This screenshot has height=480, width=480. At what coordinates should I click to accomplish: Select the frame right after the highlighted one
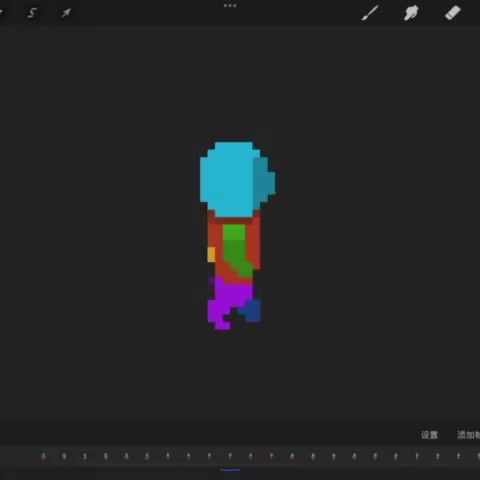pyautogui.click(x=251, y=456)
